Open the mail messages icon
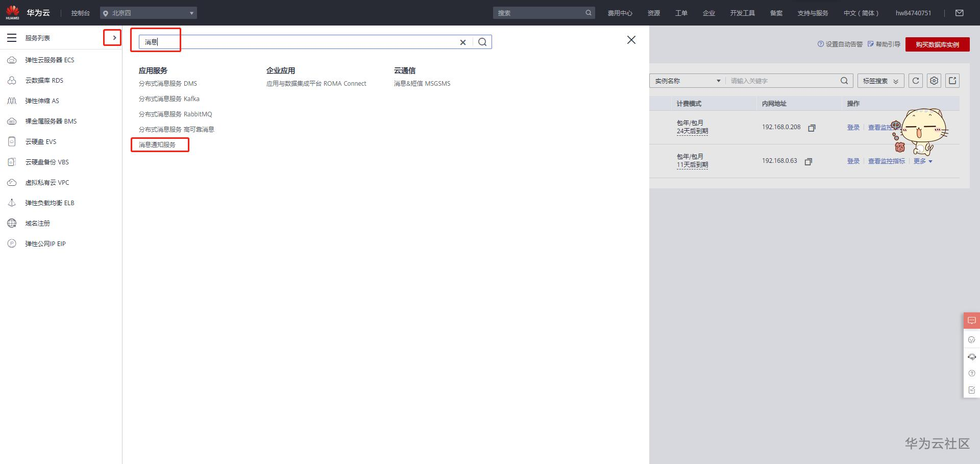This screenshot has width=980, height=464. (960, 13)
